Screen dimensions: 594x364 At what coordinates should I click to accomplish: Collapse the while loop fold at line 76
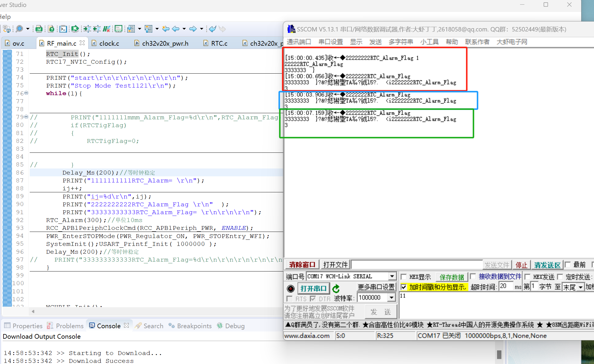pyautogui.click(x=26, y=93)
